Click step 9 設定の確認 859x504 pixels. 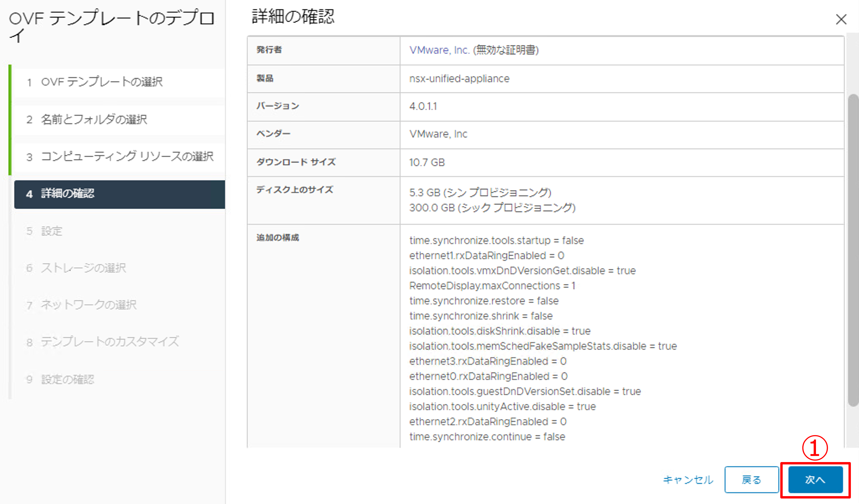67,379
